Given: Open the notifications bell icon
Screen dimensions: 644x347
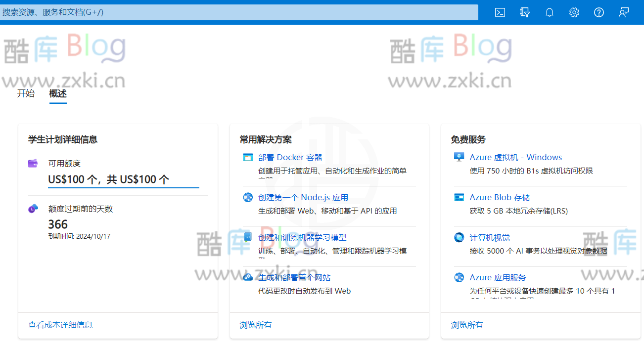Looking at the screenshot, I should [x=549, y=12].
